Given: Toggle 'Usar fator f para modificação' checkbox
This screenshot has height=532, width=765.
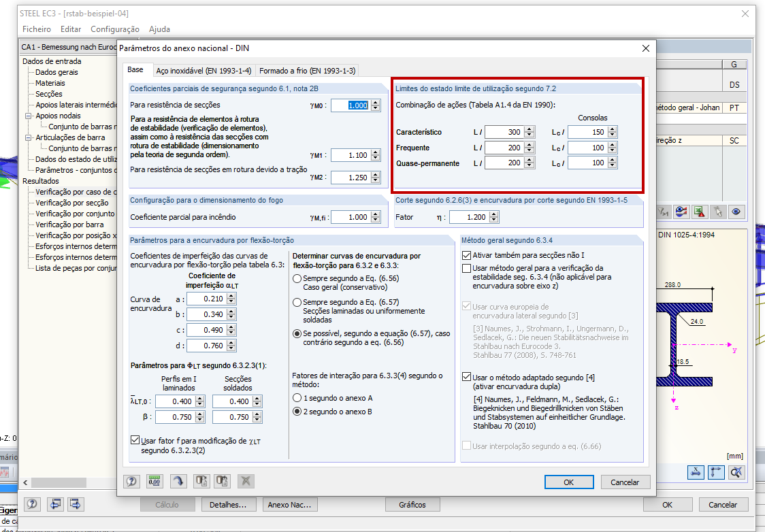Looking at the screenshot, I should coord(135,440).
